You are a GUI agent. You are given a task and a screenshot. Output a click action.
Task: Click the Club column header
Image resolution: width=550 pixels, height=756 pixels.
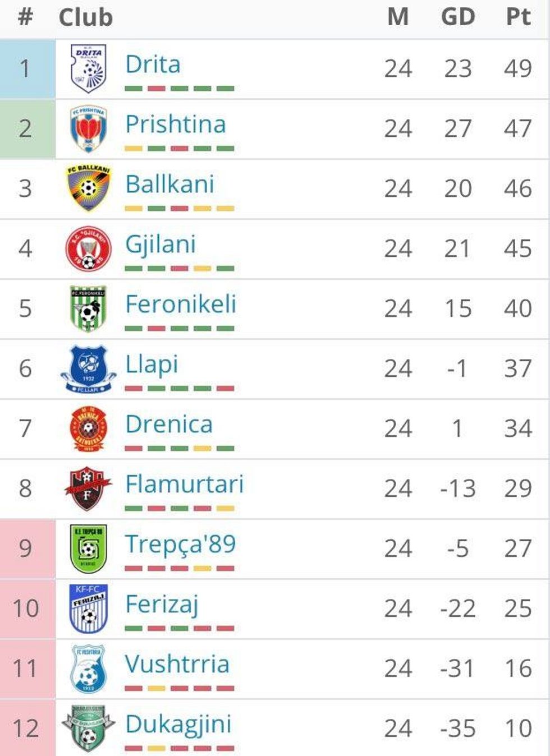85,17
